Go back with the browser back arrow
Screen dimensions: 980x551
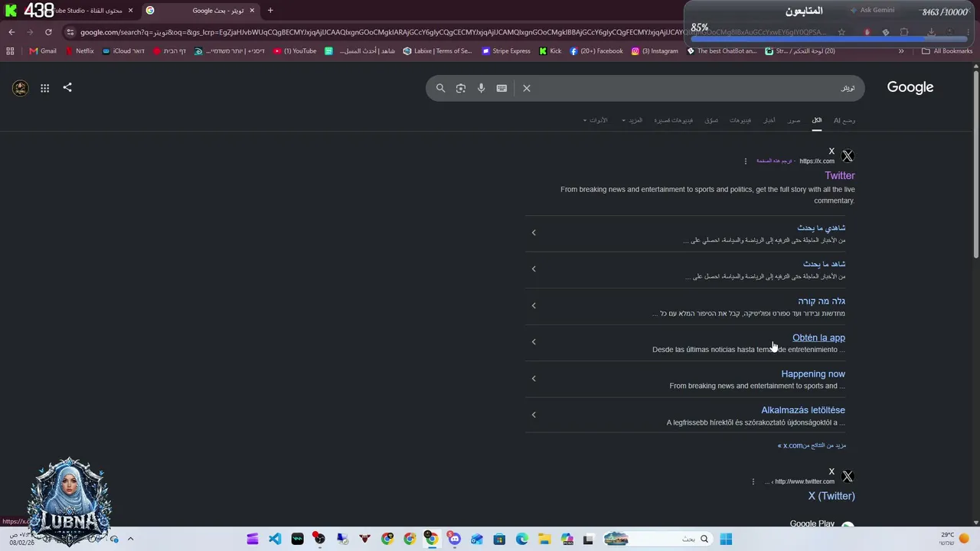11,32
